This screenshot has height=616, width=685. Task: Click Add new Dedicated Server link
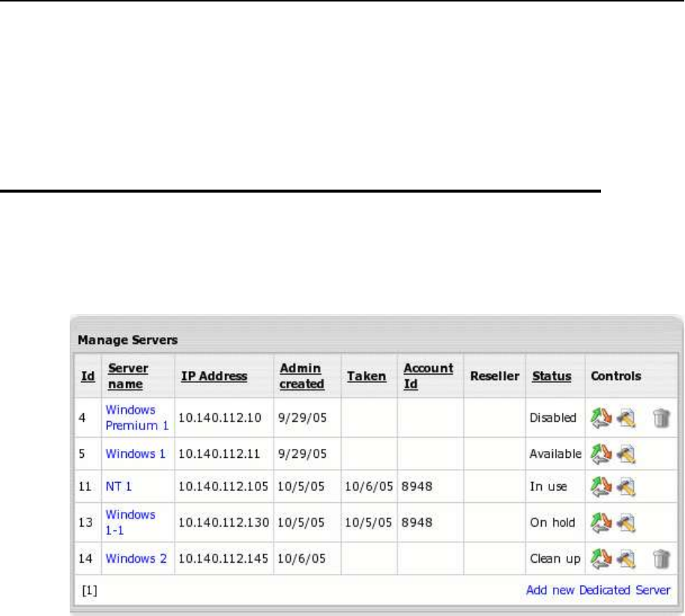coord(598,591)
